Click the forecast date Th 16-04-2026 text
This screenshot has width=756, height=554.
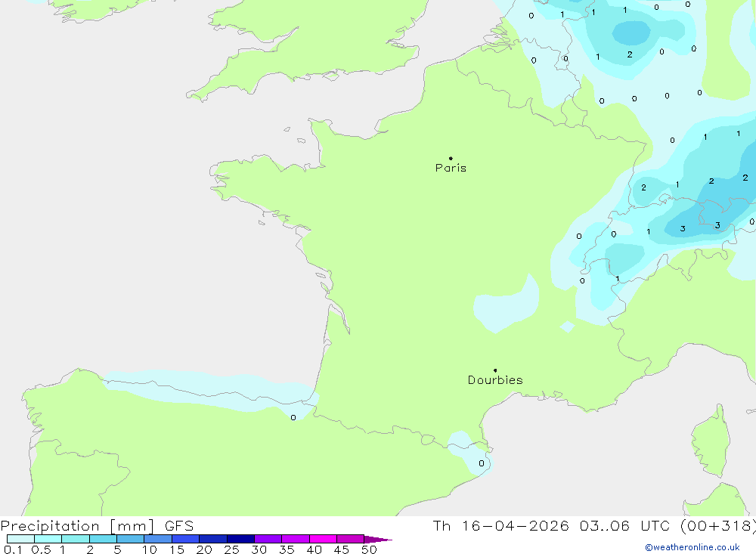(x=500, y=525)
